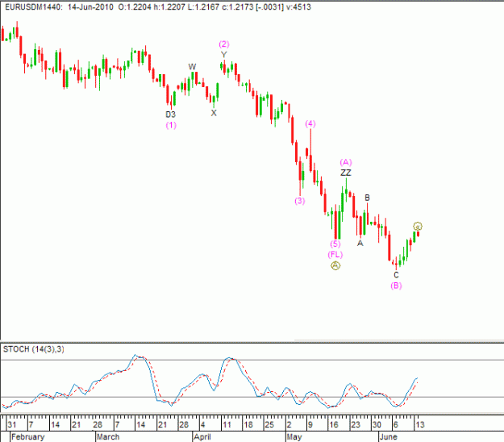Image resolution: width=504 pixels, height=442 pixels.
Task: Click the pink (4) wave label
Action: click(310, 123)
